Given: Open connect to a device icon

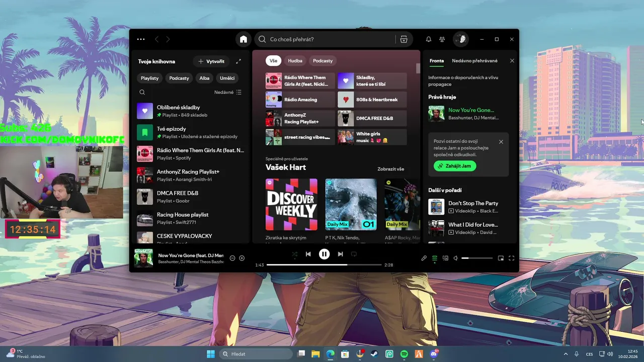Looking at the screenshot, I should [445, 258].
